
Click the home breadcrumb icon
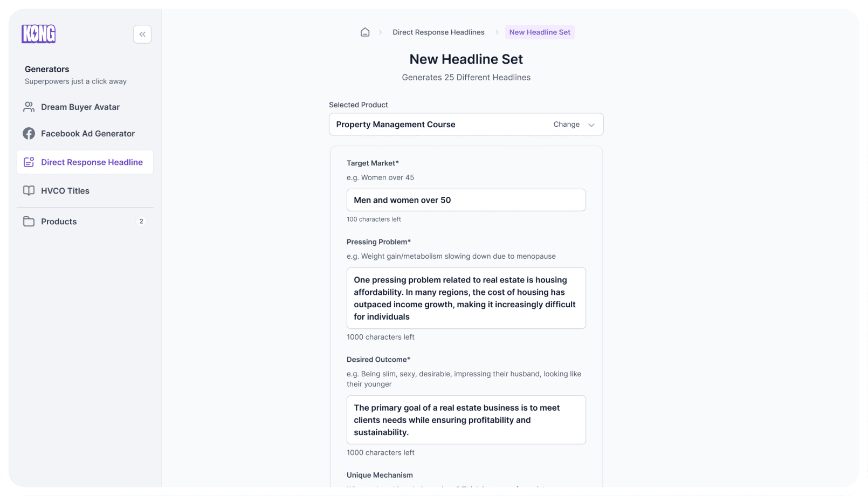[x=365, y=32]
